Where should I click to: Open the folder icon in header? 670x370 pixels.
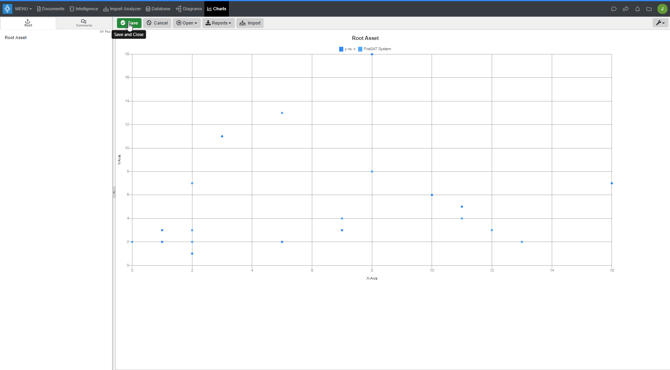pos(649,9)
